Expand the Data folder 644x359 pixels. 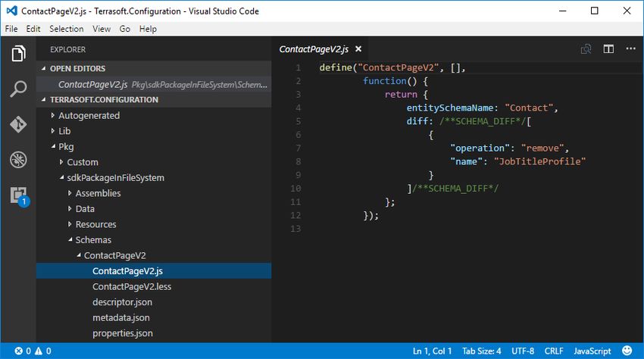[70, 209]
